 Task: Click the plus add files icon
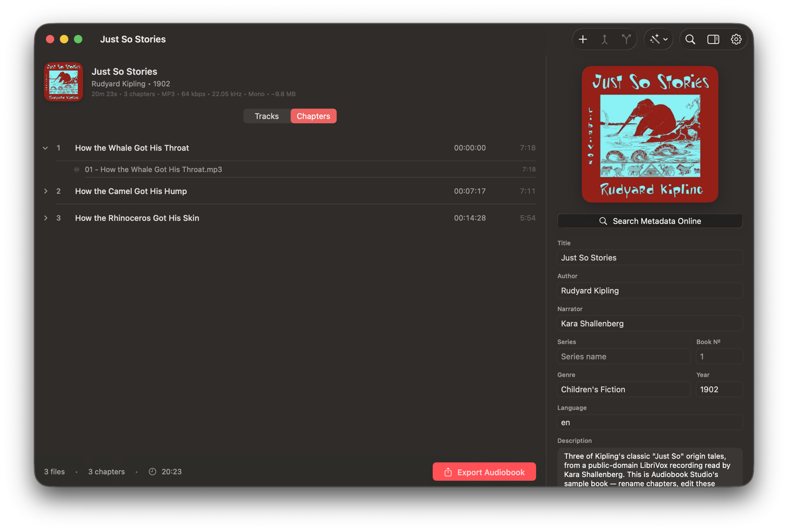click(x=583, y=39)
